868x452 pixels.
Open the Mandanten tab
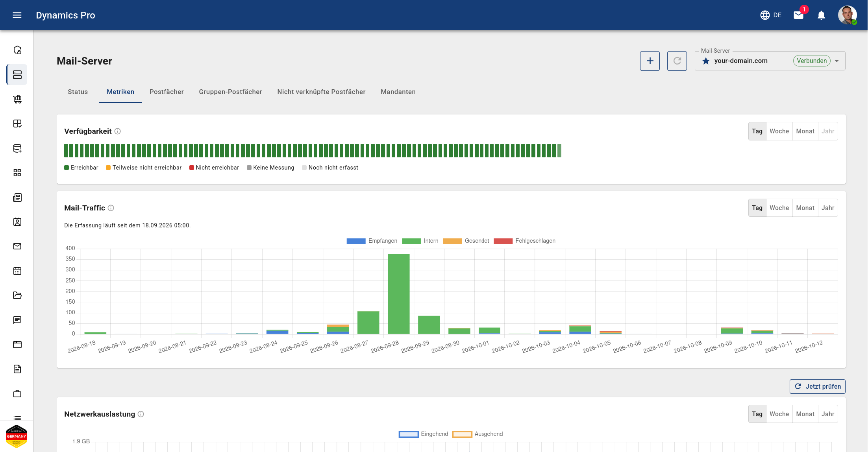pyautogui.click(x=398, y=92)
